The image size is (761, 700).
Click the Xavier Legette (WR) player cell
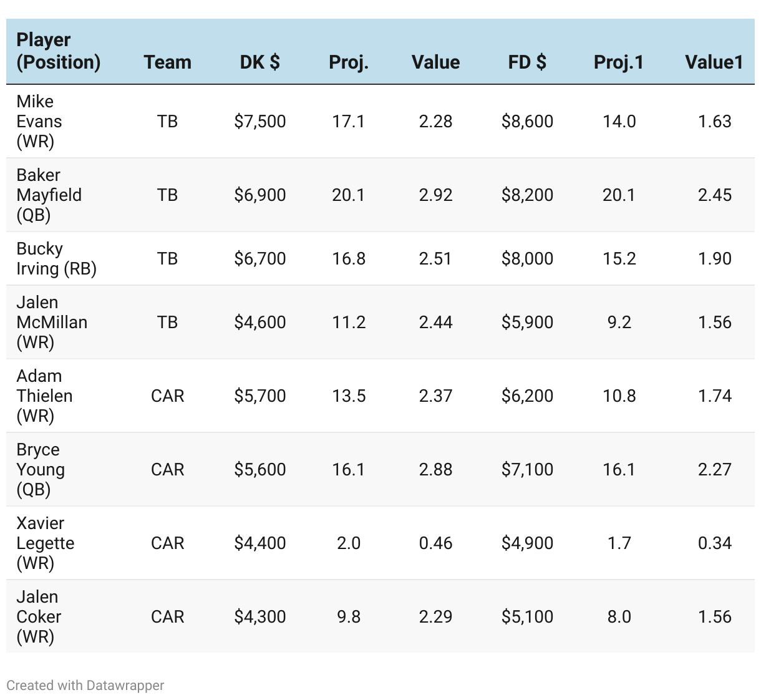pos(45,543)
